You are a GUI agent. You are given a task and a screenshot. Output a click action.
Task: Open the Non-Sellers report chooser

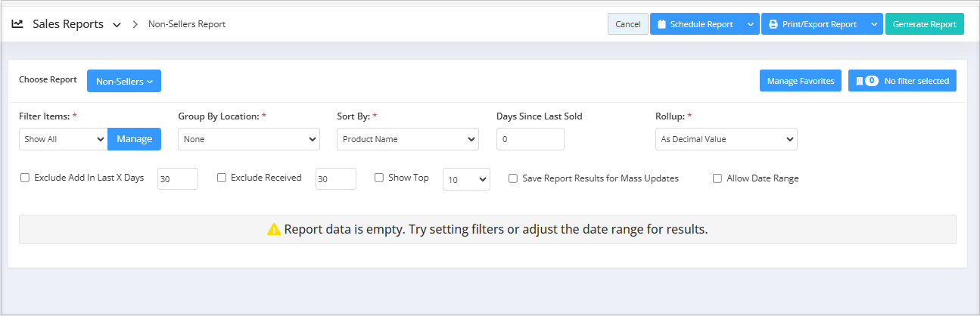[124, 81]
